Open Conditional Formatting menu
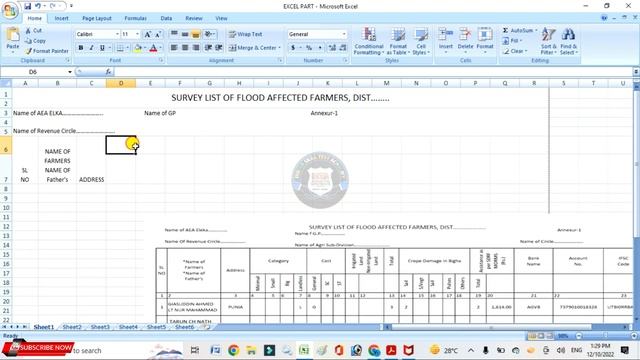Screen dimensions: 640x360 (369, 41)
